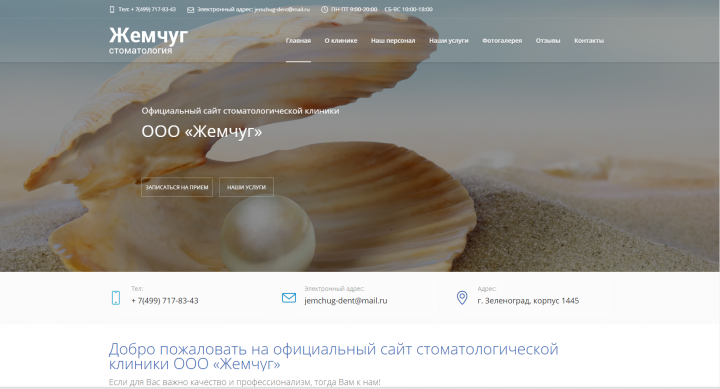Click the Добро пожаловать welcome heading

point(333,356)
